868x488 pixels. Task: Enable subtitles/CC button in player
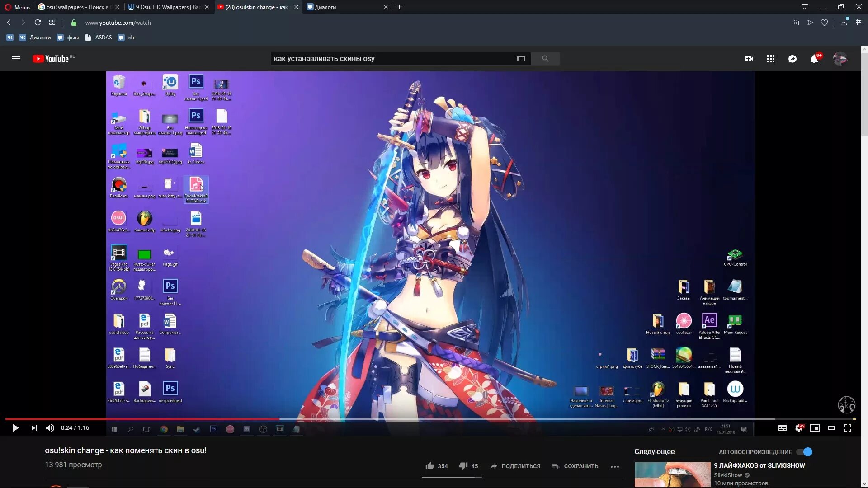pos(782,428)
